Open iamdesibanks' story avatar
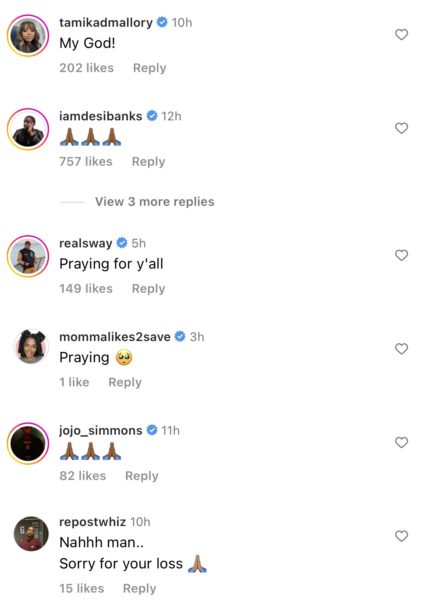The width and height of the screenshot is (431, 600). (28, 129)
